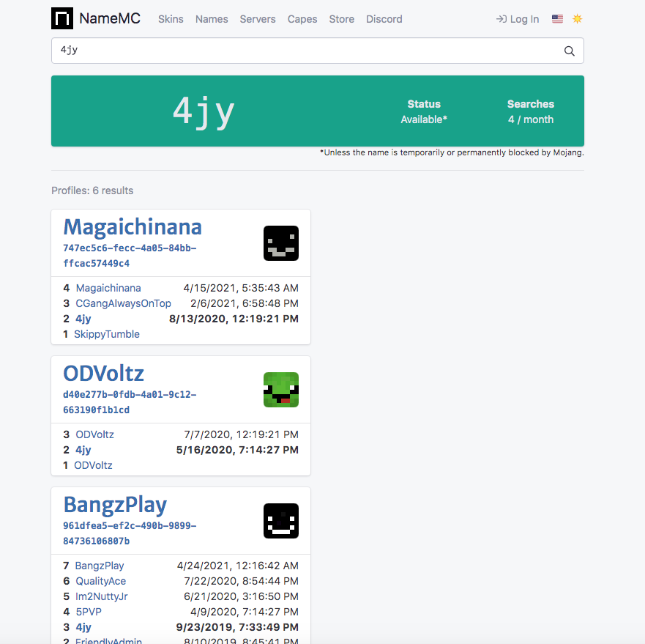Open the BangzPlay profile heading
This screenshot has height=644, width=645.
point(115,505)
